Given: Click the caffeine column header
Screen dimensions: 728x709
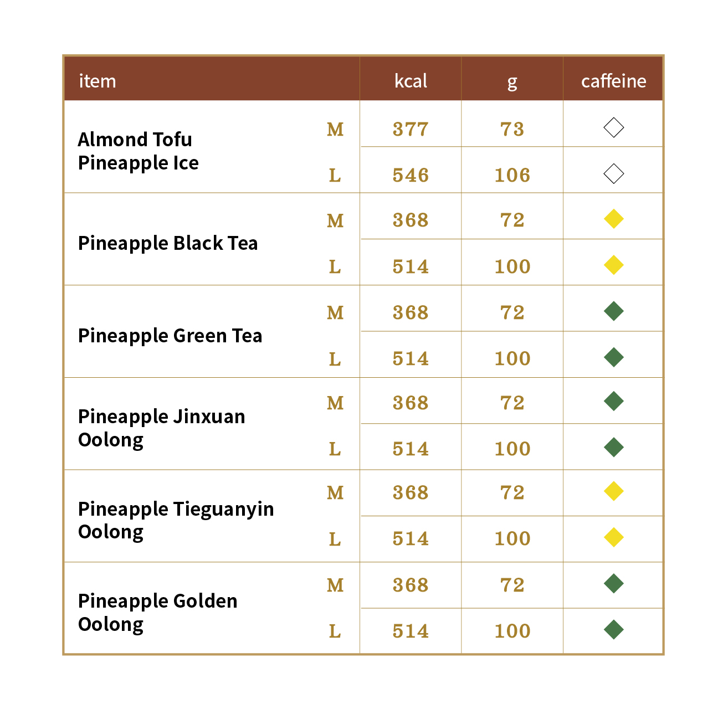Looking at the screenshot, I should [613, 81].
